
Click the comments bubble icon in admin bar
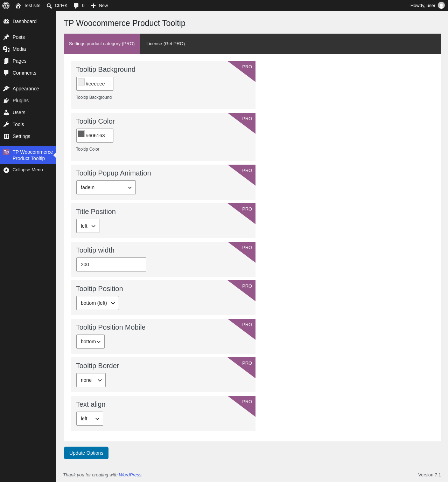click(76, 6)
